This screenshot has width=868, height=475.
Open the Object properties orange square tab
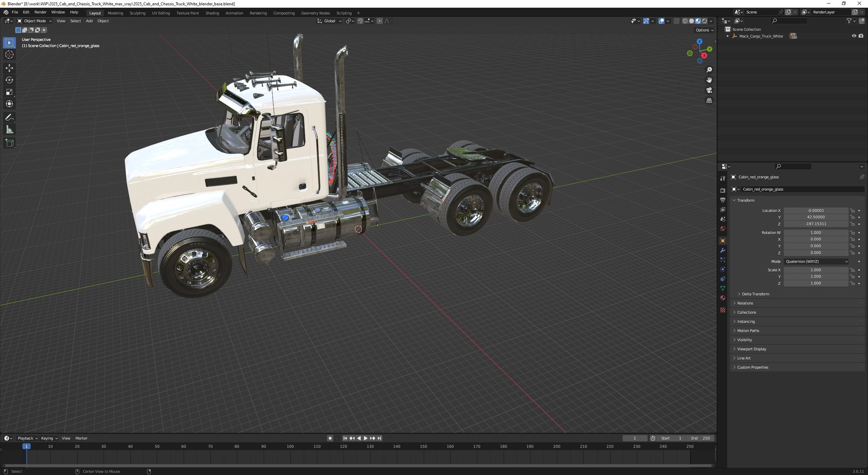pos(722,241)
